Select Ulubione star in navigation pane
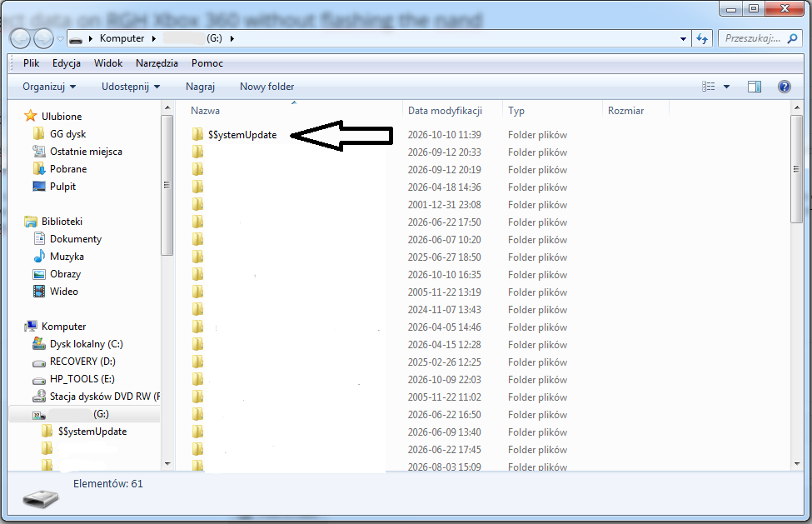Screen dimensions: 812x524 [31, 116]
